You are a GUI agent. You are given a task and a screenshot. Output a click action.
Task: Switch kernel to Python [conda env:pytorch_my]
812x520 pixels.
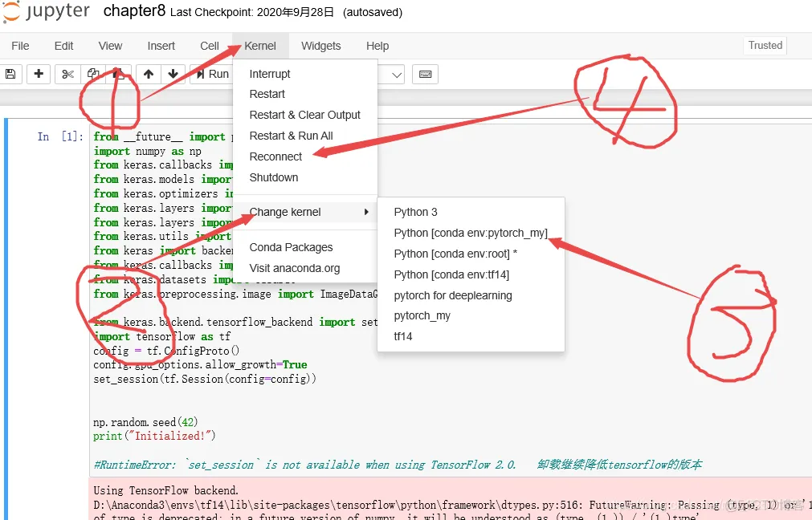(x=471, y=233)
